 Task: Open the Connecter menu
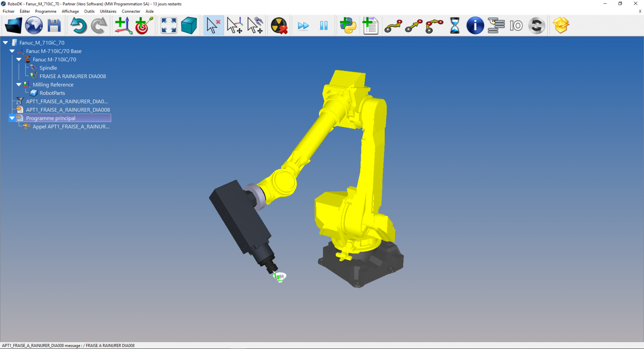pyautogui.click(x=131, y=12)
